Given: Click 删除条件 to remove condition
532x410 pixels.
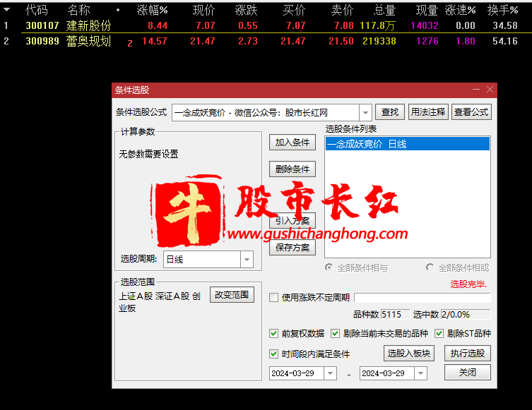Looking at the screenshot, I should coord(292,169).
